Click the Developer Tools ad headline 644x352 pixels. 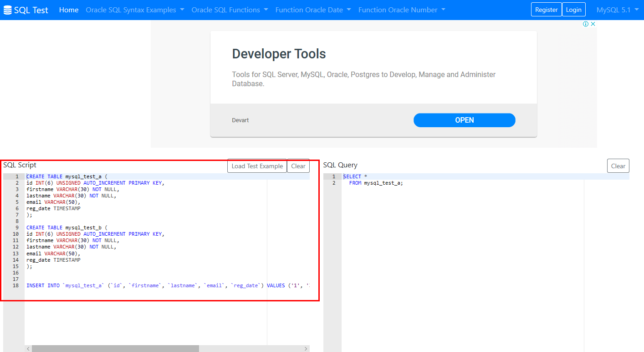(279, 54)
